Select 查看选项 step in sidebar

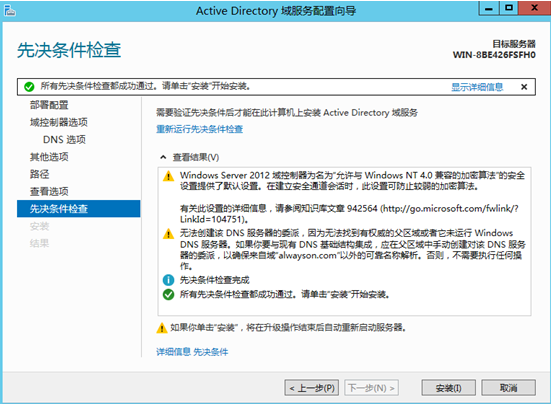(x=49, y=191)
